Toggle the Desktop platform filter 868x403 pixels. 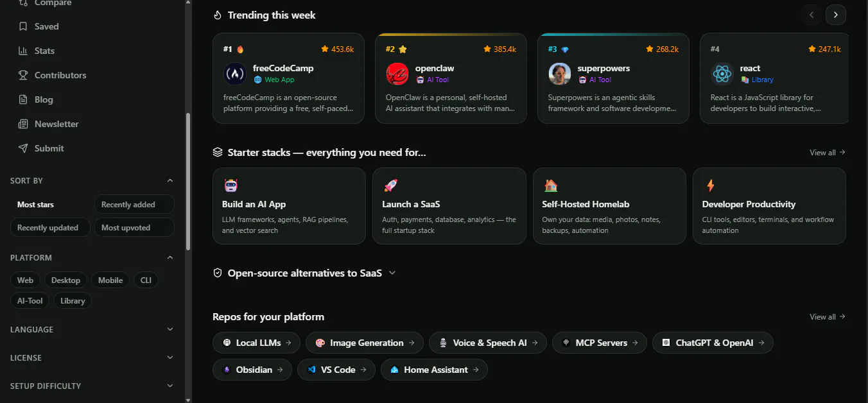(x=66, y=280)
